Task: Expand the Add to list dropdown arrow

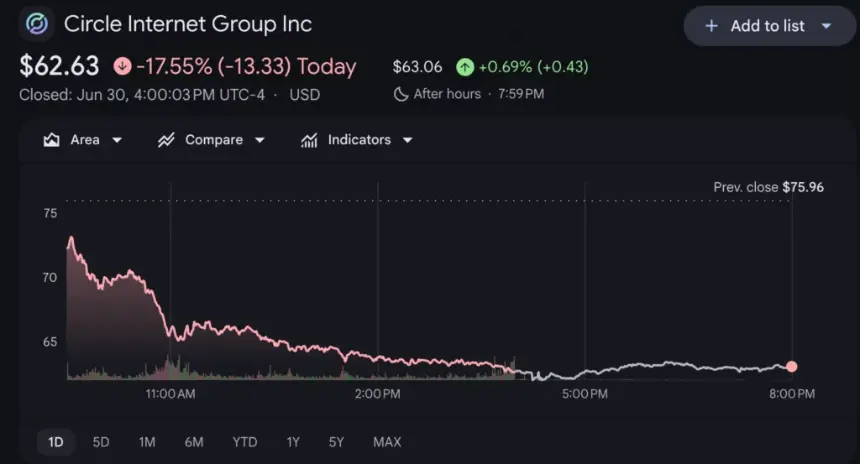Action: (x=826, y=26)
